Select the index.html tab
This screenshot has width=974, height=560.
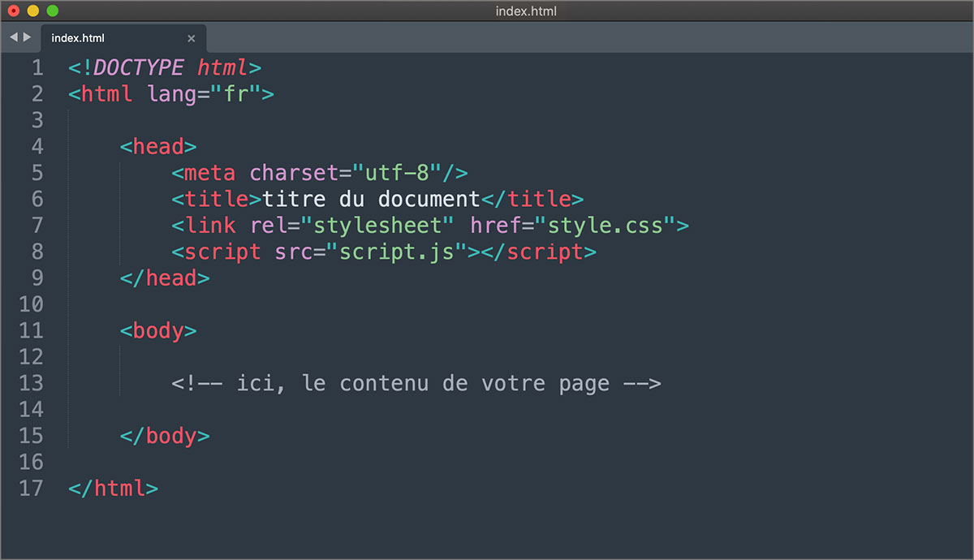[78, 38]
